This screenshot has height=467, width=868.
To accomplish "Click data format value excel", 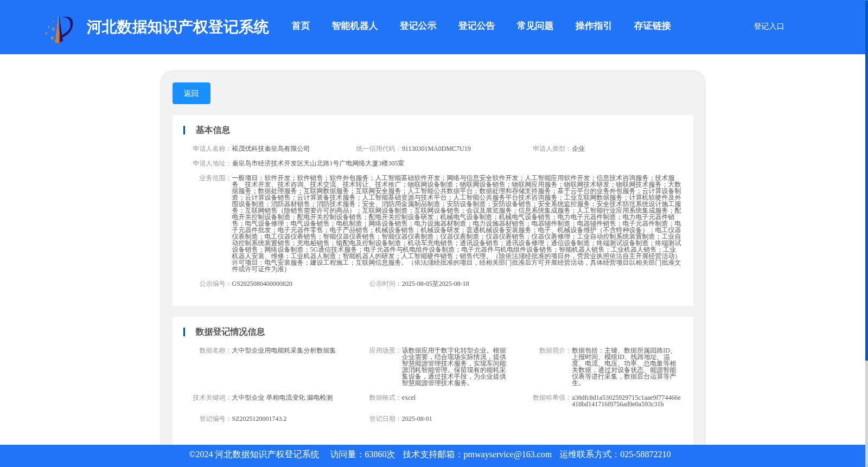I will (409, 398).
